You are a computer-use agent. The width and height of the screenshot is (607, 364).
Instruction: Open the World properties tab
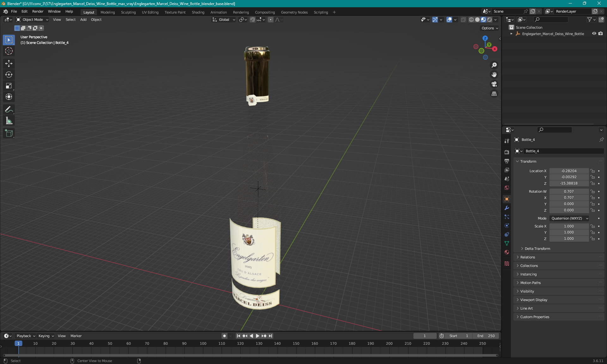pos(507,188)
